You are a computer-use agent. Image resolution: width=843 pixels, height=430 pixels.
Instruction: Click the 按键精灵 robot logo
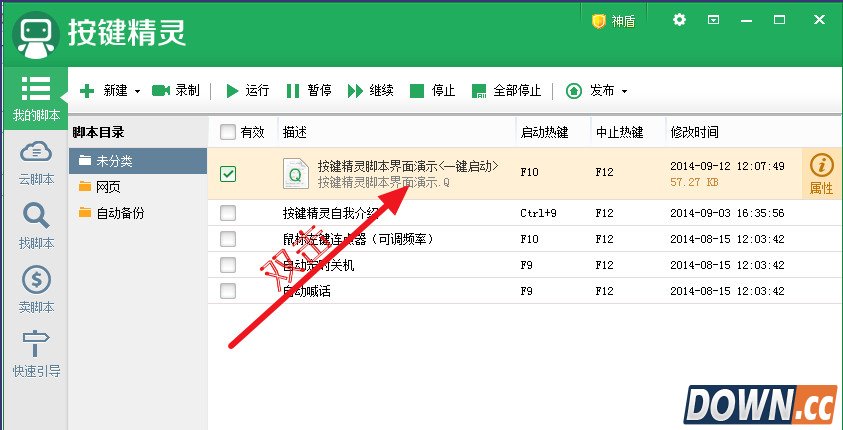click(x=36, y=34)
